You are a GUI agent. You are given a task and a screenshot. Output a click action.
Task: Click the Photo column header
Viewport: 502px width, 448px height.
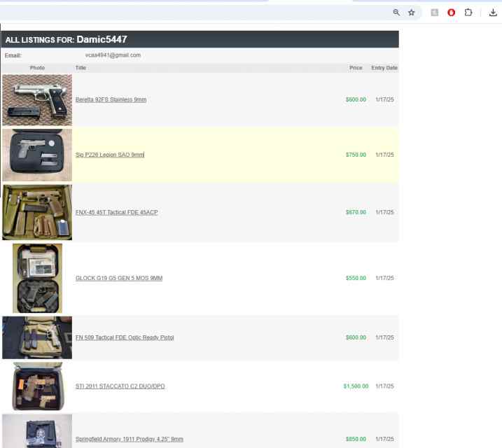pos(37,68)
